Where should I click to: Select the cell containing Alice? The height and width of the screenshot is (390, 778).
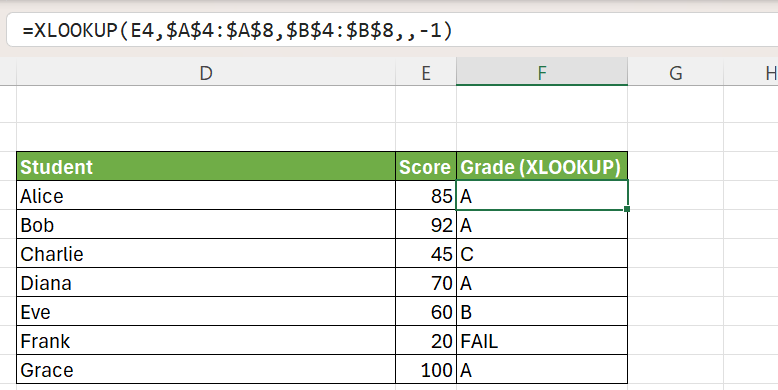coord(206,195)
